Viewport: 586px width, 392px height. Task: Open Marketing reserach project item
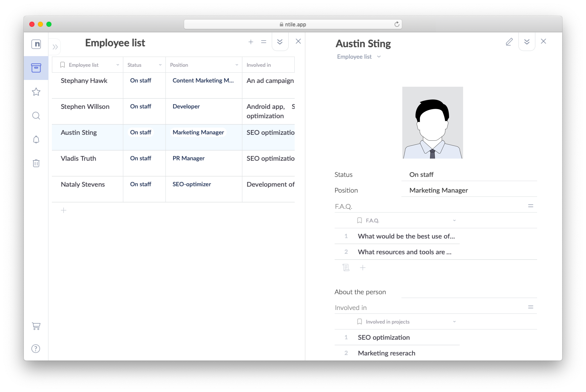pyautogui.click(x=387, y=353)
